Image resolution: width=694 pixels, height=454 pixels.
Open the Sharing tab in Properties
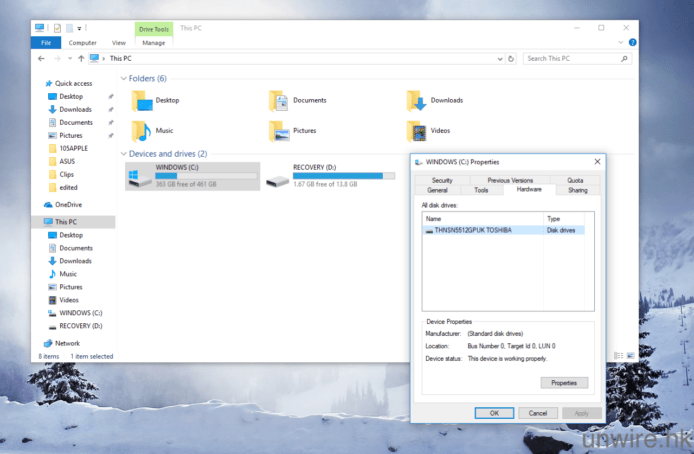click(578, 190)
